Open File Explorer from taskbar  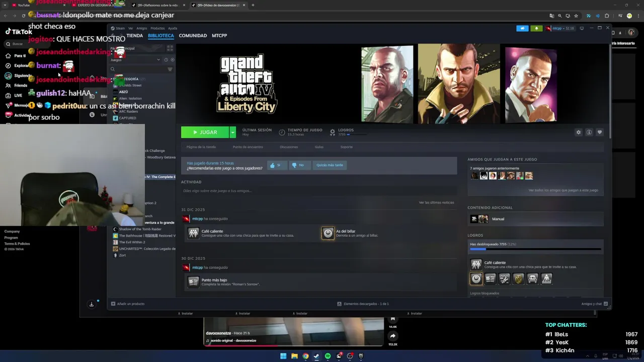294,356
